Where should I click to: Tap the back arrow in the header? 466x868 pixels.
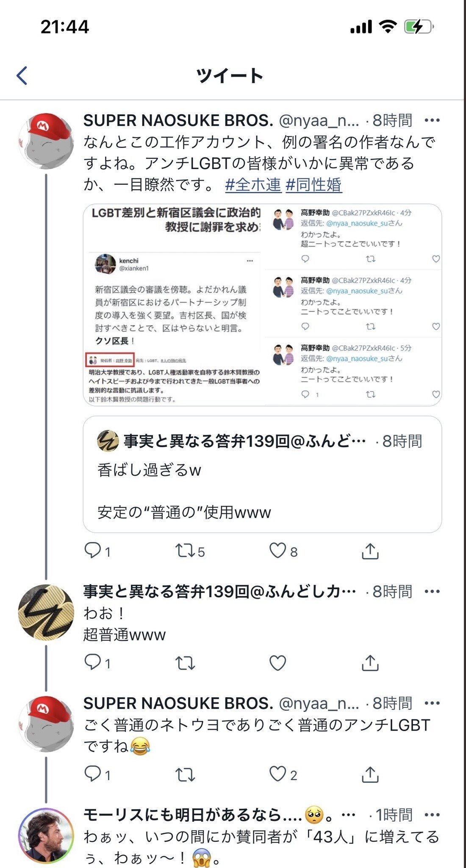point(22,76)
